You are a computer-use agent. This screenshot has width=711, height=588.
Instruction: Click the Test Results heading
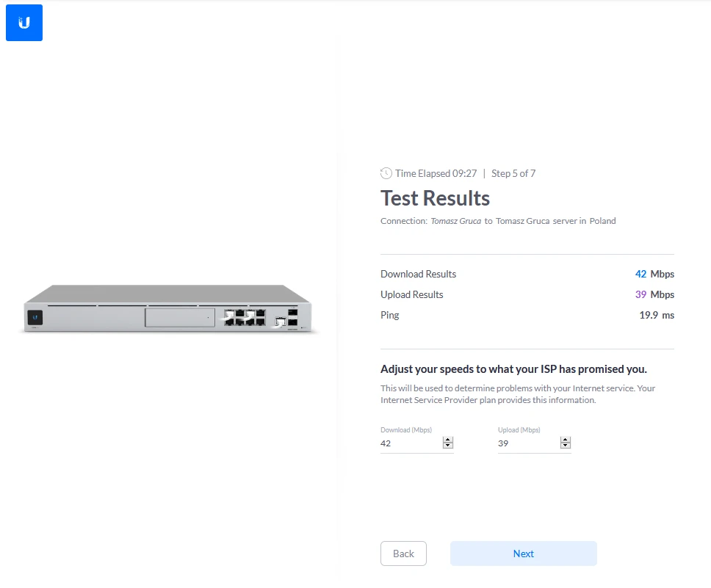point(435,198)
